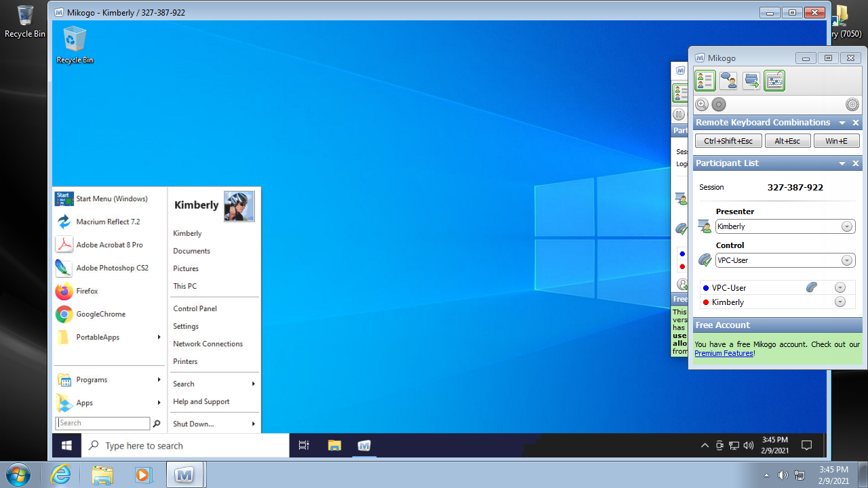
Task: Toggle the Remote Keyboard Combinations icon
Action: pyautogui.click(x=774, y=81)
